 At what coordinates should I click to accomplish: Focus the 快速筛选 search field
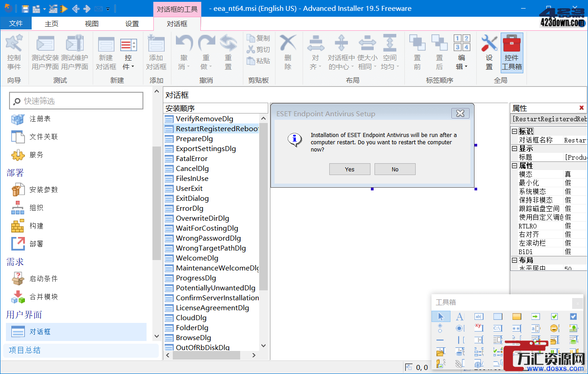point(76,101)
